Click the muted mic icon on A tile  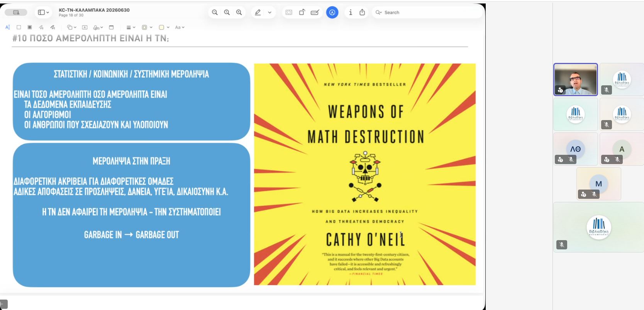[617, 159]
